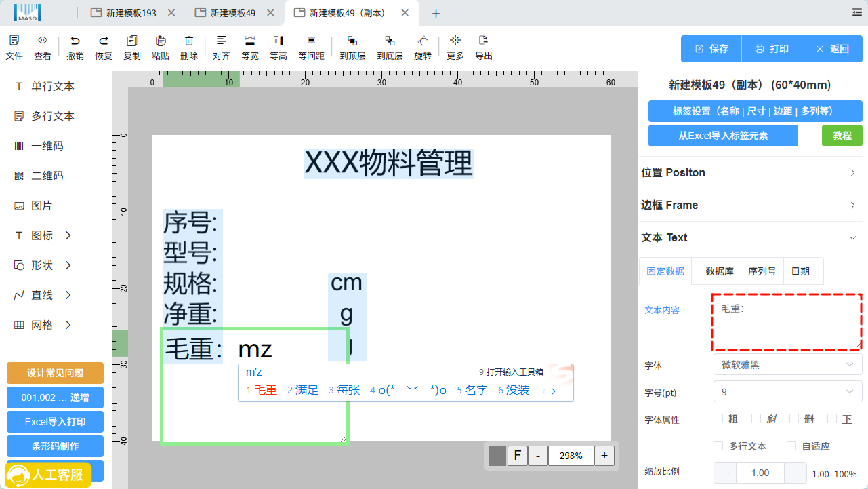Enable 多行文本 checkbox in text properties
The image size is (868, 489).
pyautogui.click(x=718, y=446)
